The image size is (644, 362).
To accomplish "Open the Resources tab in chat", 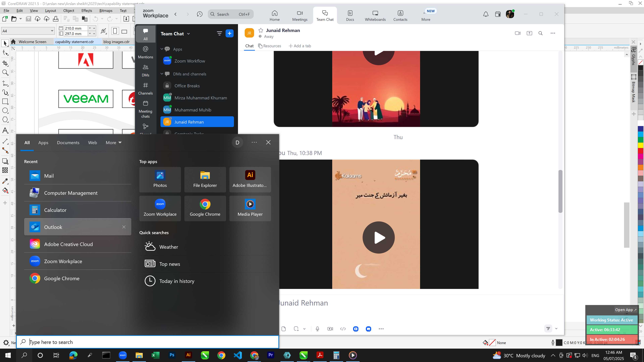I will click(x=270, y=46).
